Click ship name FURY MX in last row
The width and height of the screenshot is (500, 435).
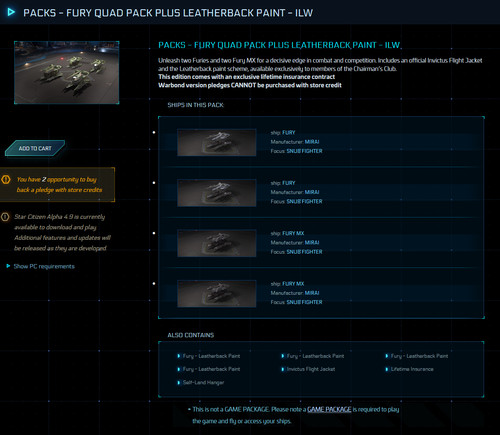(x=293, y=284)
